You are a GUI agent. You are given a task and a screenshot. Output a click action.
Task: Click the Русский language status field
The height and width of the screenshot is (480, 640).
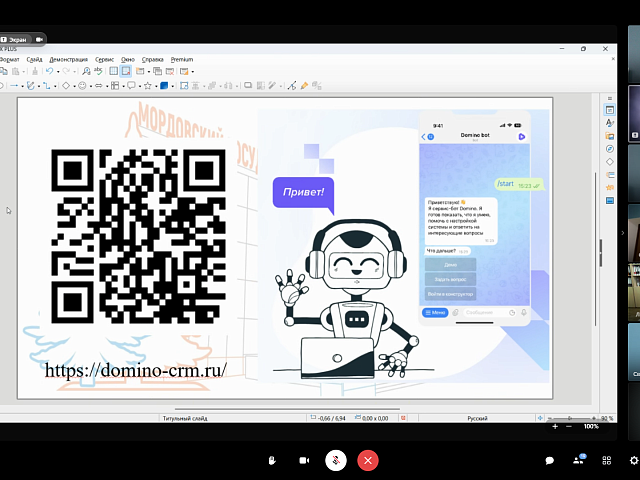(x=477, y=418)
